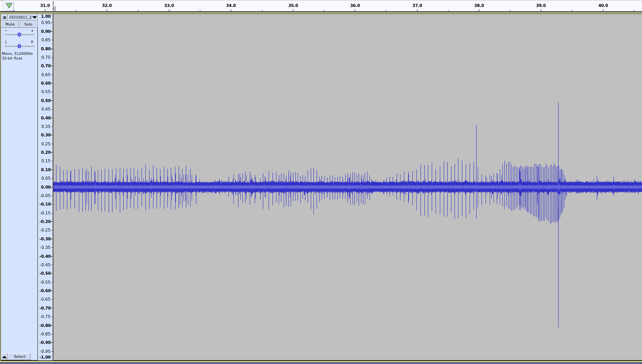Screen dimensions: 642x364
Task: Collapse the track using the up arrow
Action: [x=4, y=357]
